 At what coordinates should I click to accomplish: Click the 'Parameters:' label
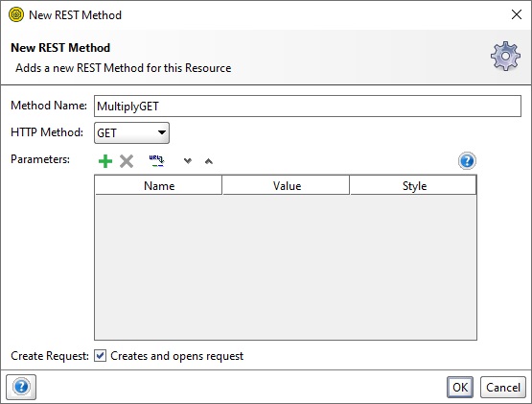coord(40,159)
